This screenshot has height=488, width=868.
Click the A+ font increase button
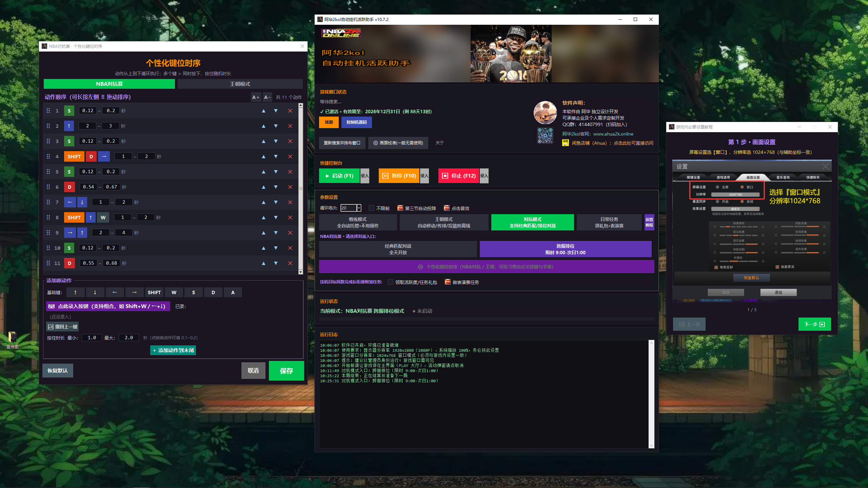tap(256, 97)
